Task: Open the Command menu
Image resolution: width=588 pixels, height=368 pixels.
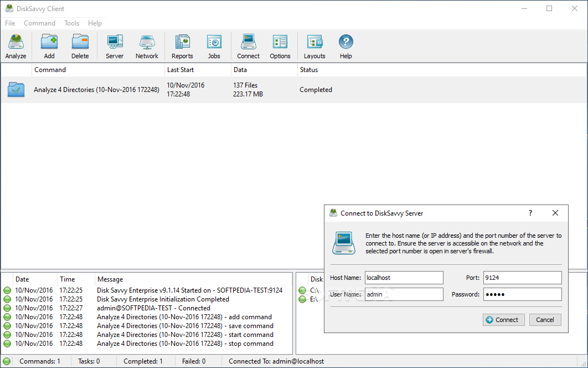Action: click(x=39, y=23)
